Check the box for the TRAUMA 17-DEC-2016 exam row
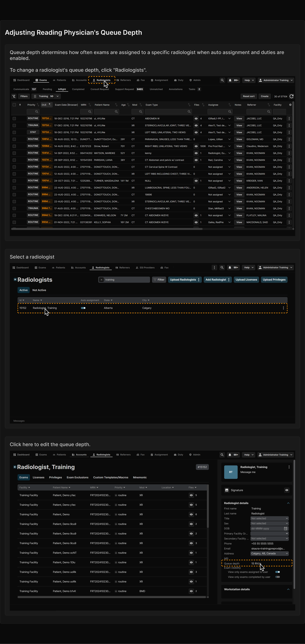305x644 pixels. 14,126
